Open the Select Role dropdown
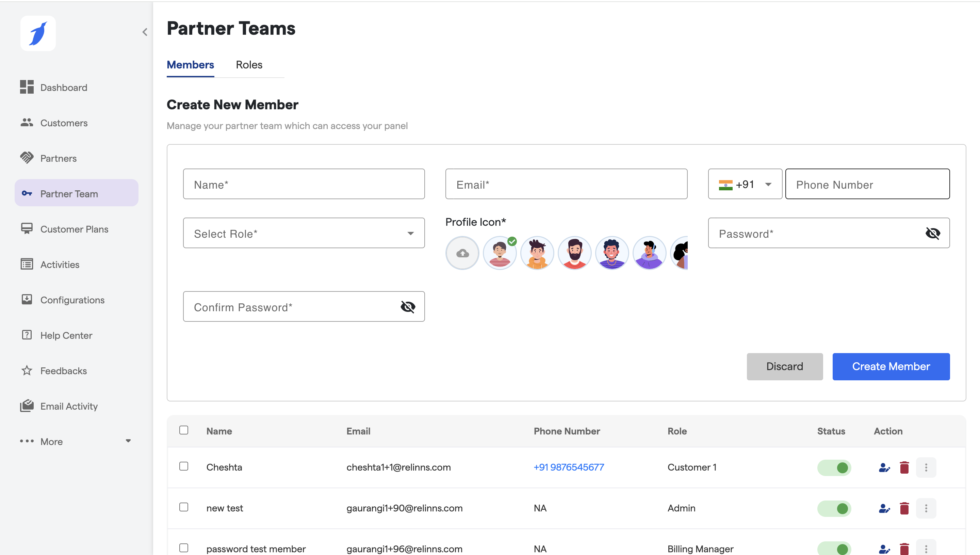Image resolution: width=980 pixels, height=555 pixels. 304,233
